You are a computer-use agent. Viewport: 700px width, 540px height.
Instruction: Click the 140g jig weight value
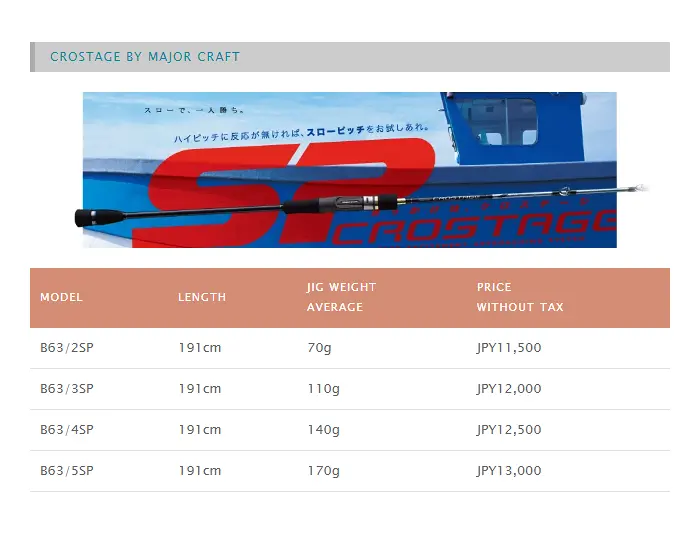tap(324, 430)
